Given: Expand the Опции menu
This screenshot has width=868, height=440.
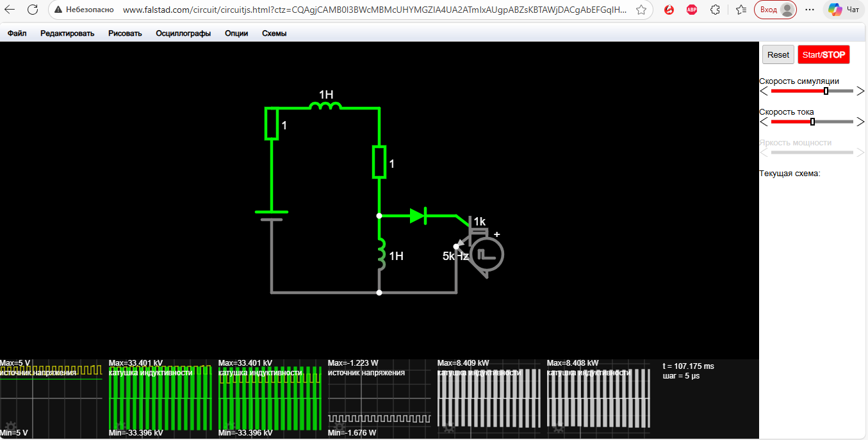Looking at the screenshot, I should [236, 33].
